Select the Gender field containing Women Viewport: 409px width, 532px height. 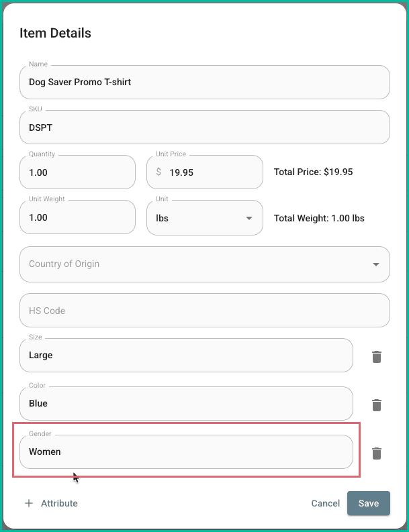click(186, 452)
